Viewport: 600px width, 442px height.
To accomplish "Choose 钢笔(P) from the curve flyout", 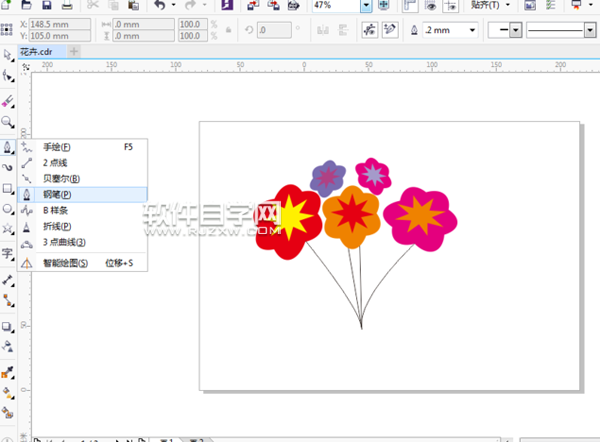I will 58,194.
